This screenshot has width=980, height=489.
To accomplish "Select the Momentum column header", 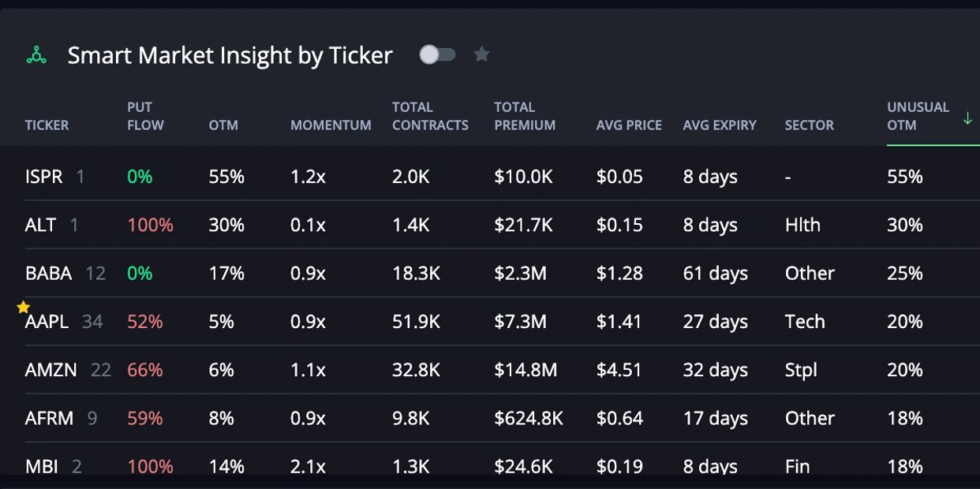I will (x=331, y=125).
